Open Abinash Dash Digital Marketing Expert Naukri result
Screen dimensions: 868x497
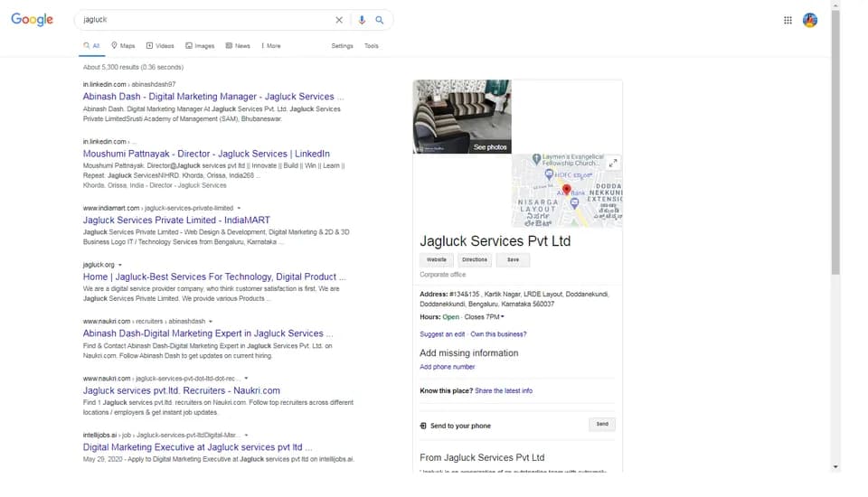click(x=208, y=333)
